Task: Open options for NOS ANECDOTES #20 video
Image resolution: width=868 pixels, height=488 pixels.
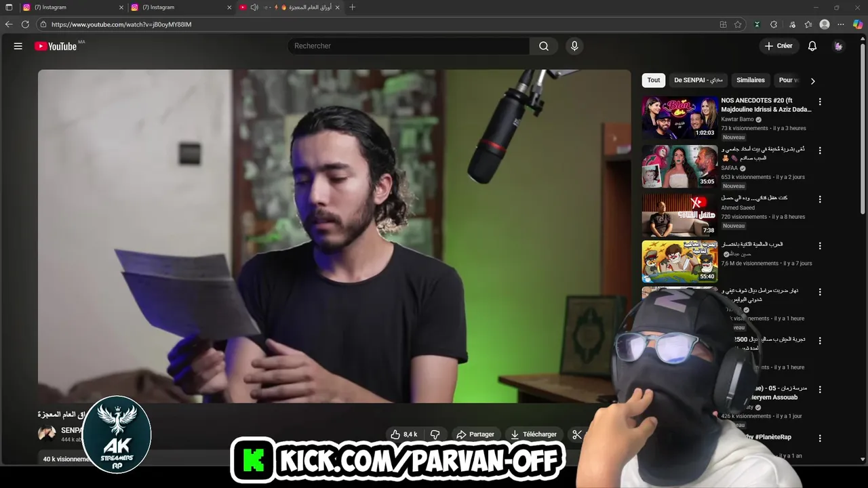Action: 820,102
